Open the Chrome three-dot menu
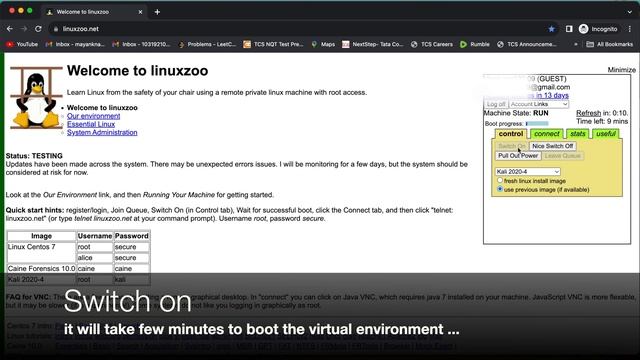Image resolution: width=640 pixels, height=360 pixels. 630,29
